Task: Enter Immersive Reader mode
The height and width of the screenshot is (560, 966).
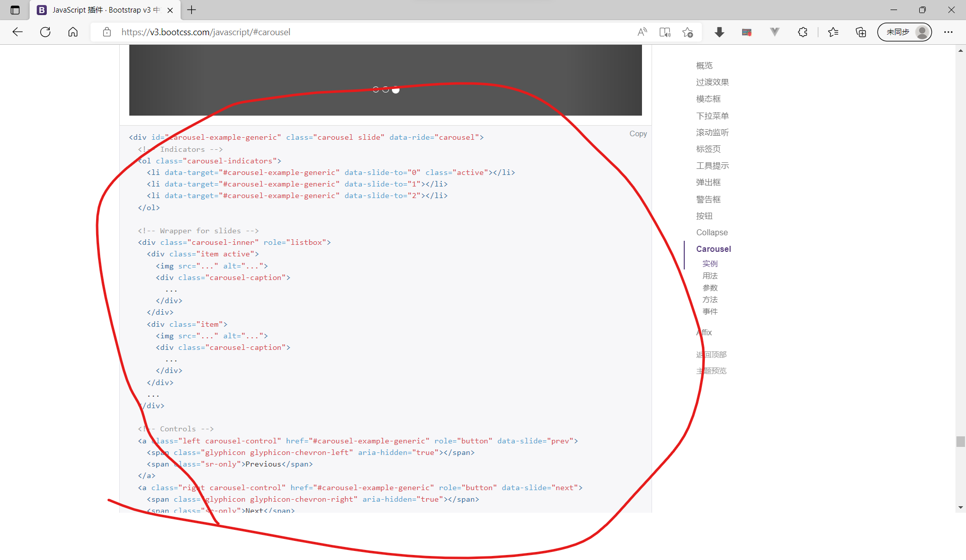Action: tap(665, 32)
